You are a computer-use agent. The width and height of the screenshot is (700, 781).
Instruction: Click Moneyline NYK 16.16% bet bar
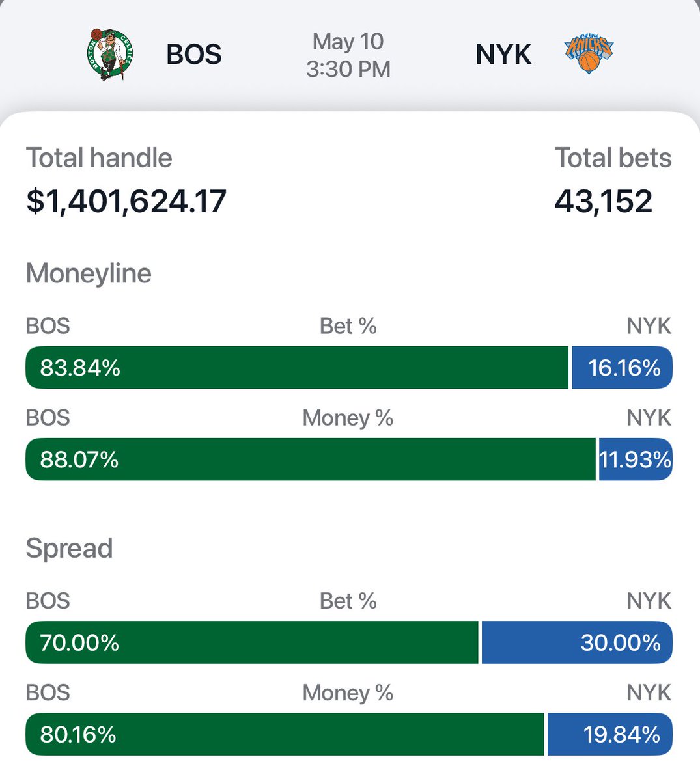click(x=622, y=368)
